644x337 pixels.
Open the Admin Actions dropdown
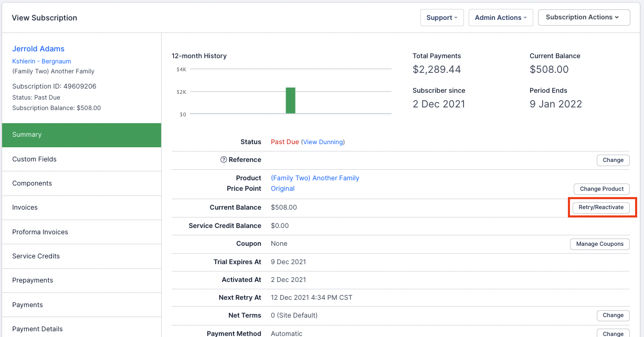[501, 17]
